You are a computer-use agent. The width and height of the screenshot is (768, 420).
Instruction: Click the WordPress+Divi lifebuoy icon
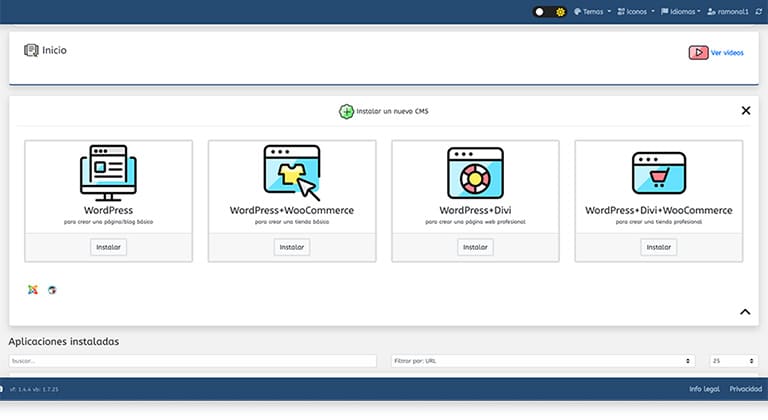click(475, 173)
